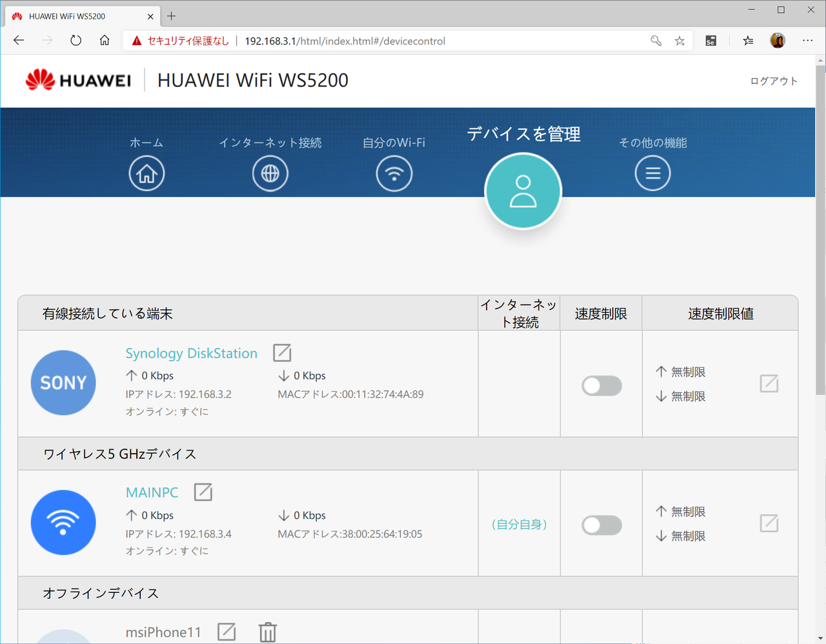Click the browser back arrow

19,41
